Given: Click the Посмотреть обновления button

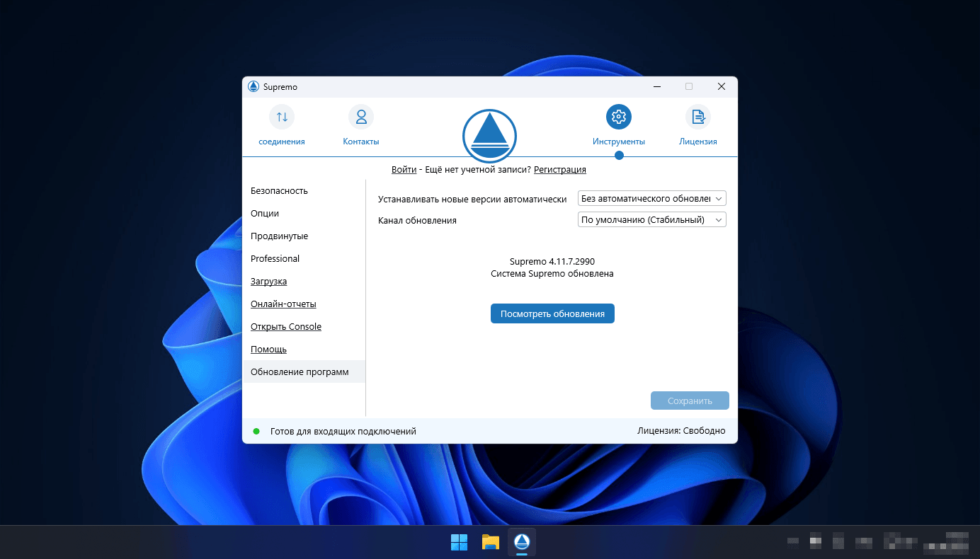Looking at the screenshot, I should (x=552, y=313).
